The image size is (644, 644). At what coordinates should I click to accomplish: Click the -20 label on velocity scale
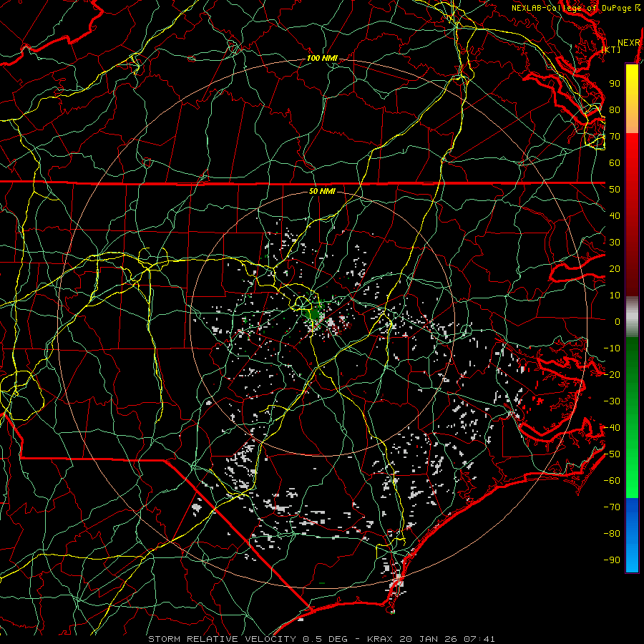[612, 374]
